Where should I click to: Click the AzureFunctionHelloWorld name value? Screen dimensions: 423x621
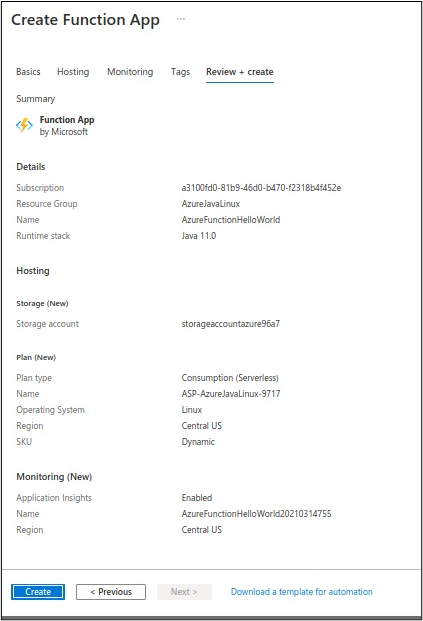coord(231,220)
